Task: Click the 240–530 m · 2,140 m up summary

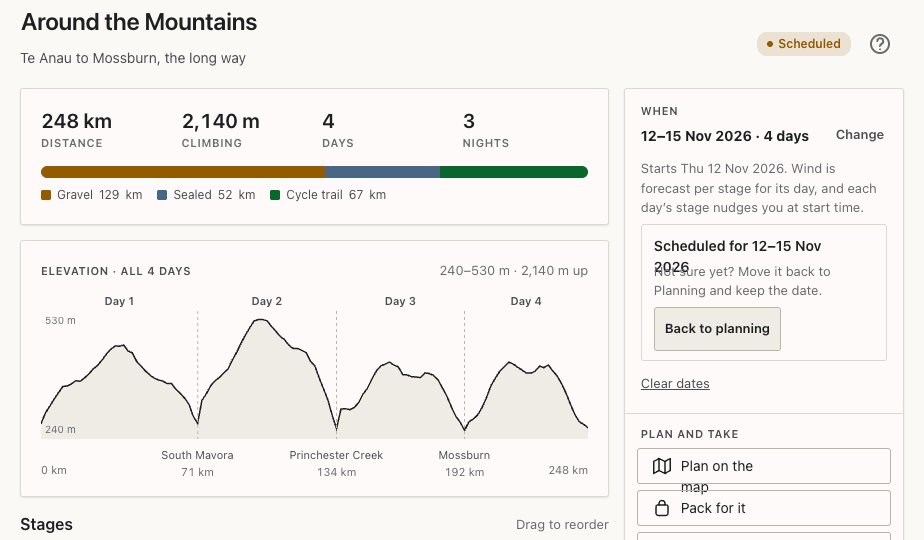Action: click(514, 271)
